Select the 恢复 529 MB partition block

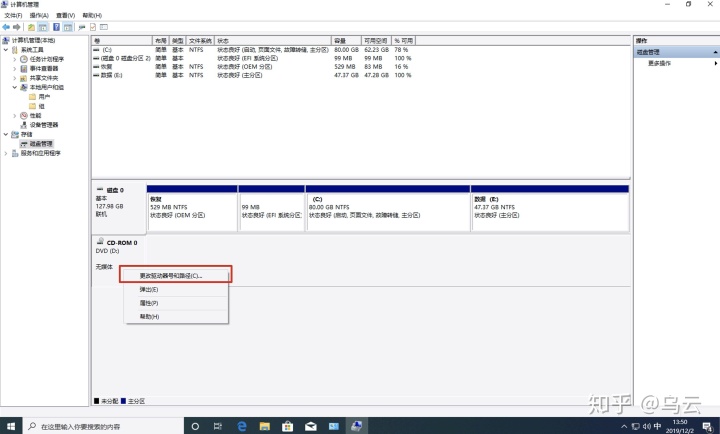click(x=192, y=208)
